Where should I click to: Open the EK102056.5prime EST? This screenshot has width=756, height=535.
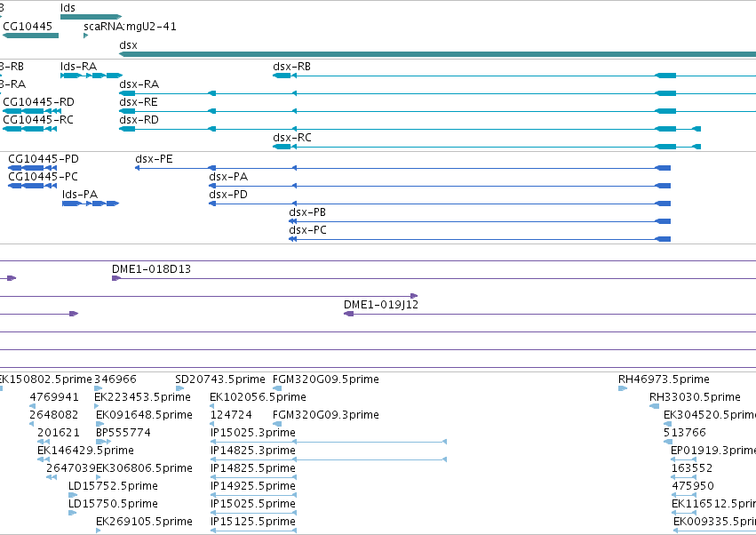[x=212, y=406]
